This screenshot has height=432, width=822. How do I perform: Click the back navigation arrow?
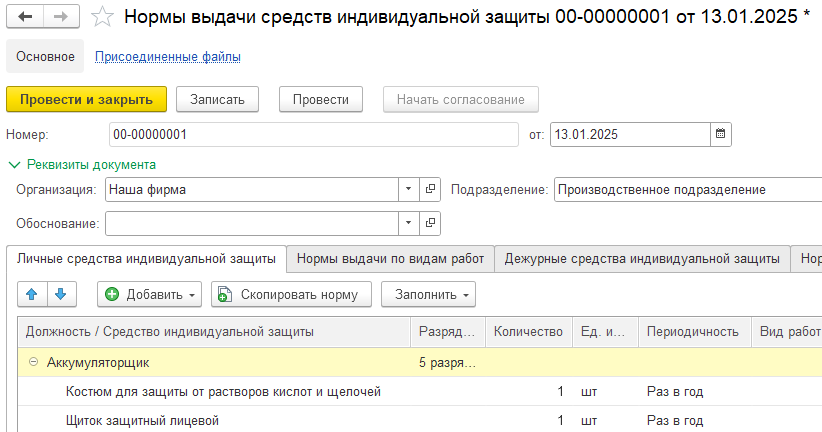25,17
